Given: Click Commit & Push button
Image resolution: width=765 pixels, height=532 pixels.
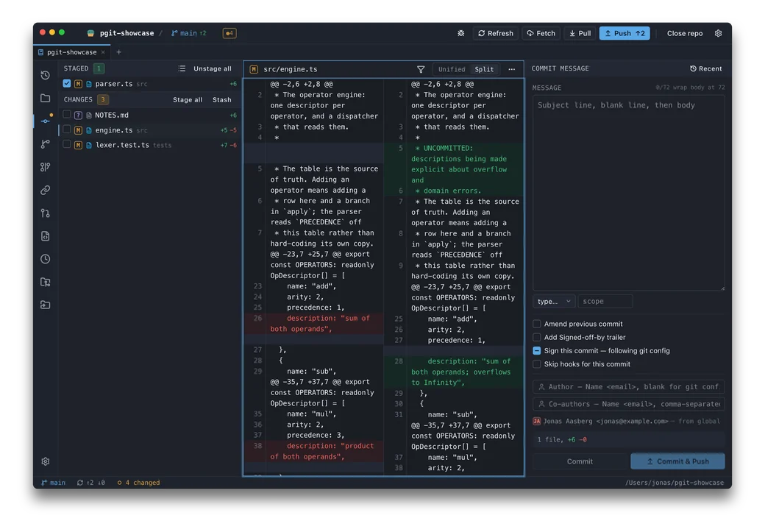Looking at the screenshot, I should [677, 461].
